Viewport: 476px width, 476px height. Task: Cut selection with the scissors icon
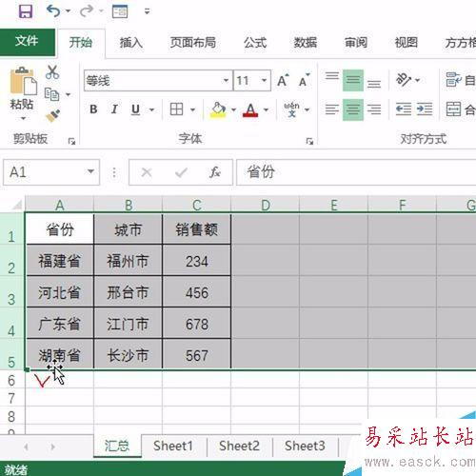click(52, 72)
